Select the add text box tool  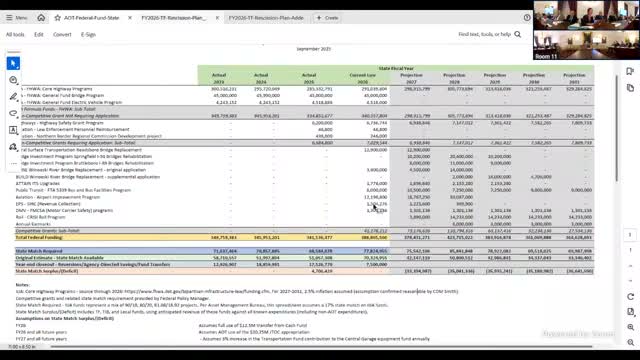[13, 130]
